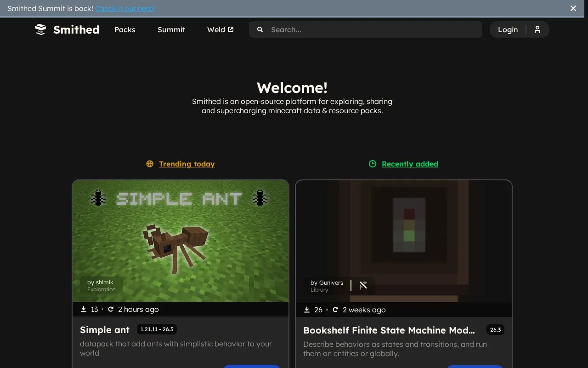Click the Simple ant description about ants

pos(176,348)
